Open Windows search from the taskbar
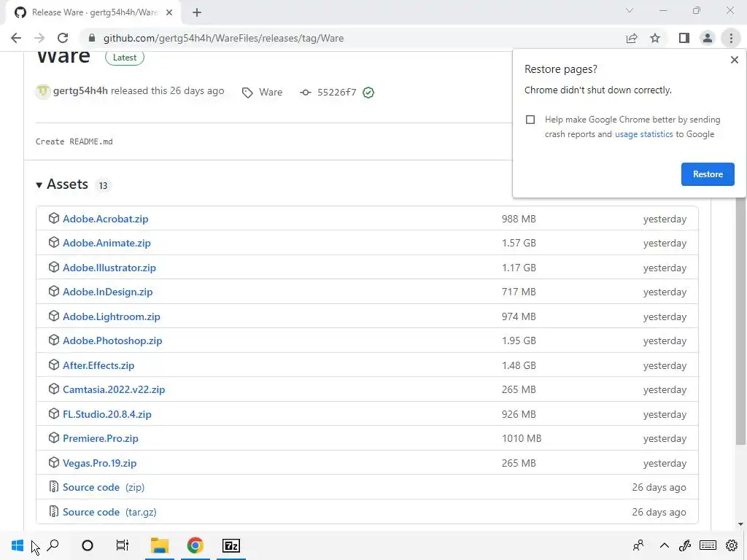 pos(53,545)
